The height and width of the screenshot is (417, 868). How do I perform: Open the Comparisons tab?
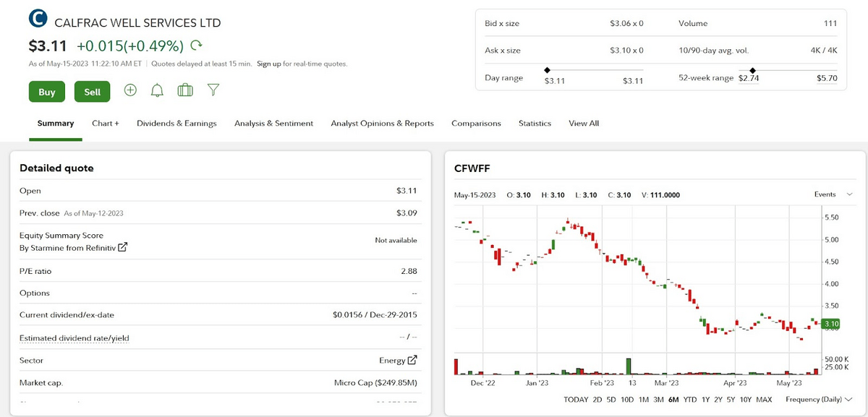pyautogui.click(x=476, y=124)
